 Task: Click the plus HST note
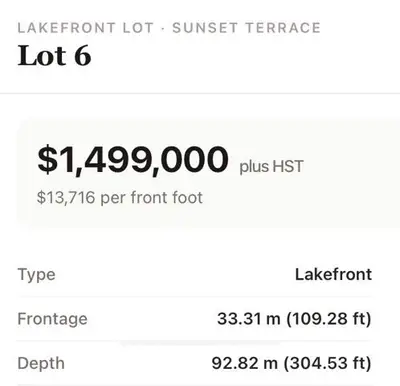[x=271, y=166]
